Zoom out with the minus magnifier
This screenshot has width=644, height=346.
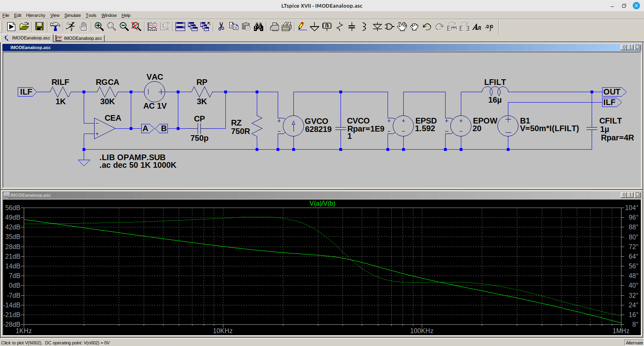tap(124, 27)
